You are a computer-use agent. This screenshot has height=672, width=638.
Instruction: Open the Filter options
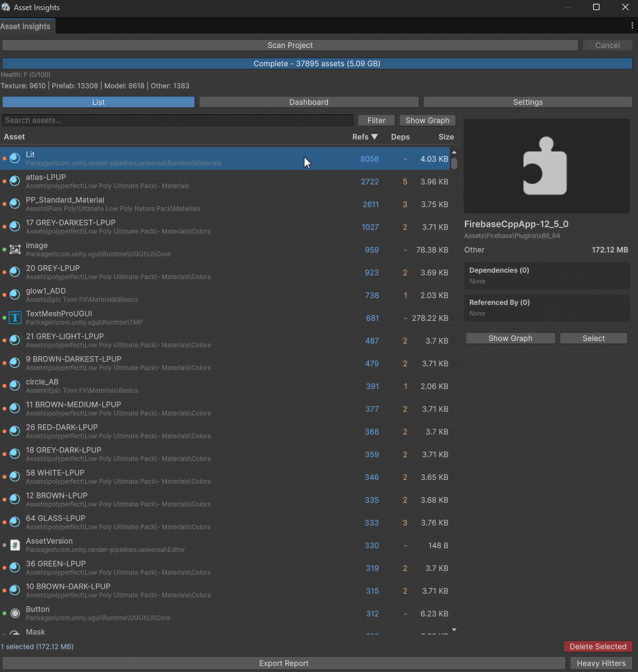point(376,121)
